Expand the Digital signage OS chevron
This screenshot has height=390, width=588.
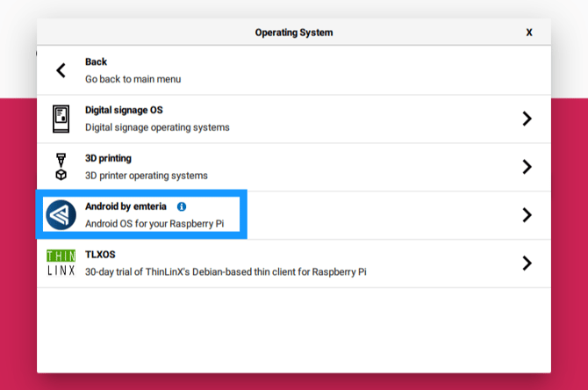pos(527,119)
